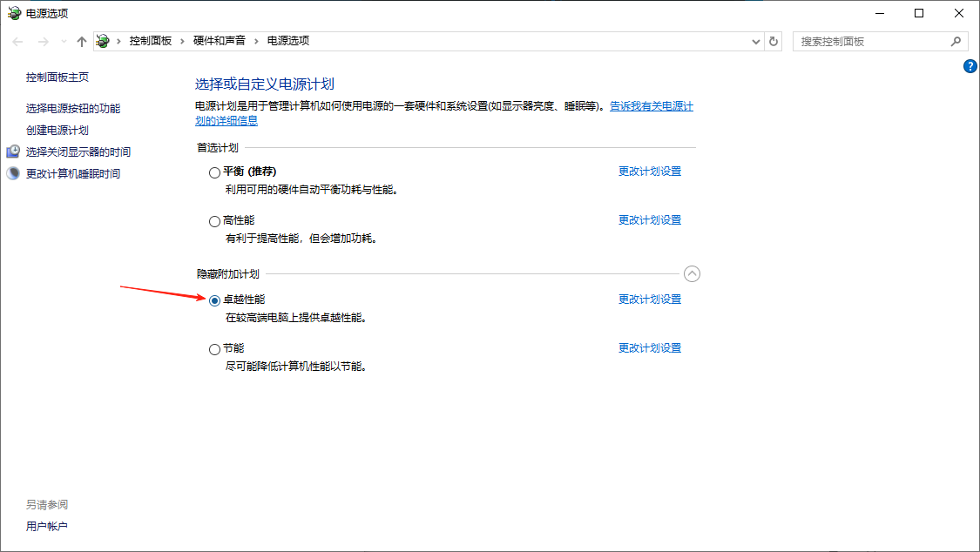Image resolution: width=980 pixels, height=552 pixels.
Task: Click the moon icon for sleep time
Action: coord(13,173)
